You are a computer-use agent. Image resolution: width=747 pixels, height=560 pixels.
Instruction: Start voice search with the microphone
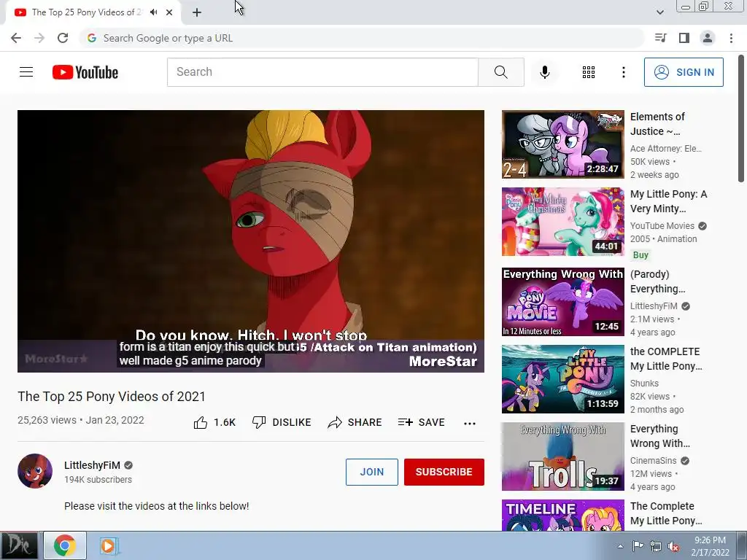(x=544, y=72)
